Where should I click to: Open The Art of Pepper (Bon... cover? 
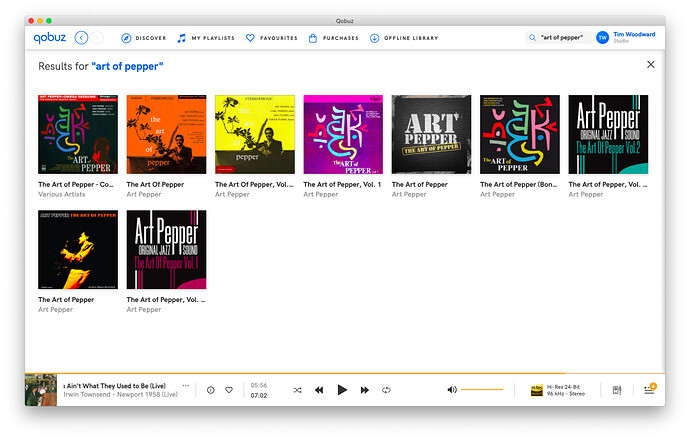click(520, 134)
